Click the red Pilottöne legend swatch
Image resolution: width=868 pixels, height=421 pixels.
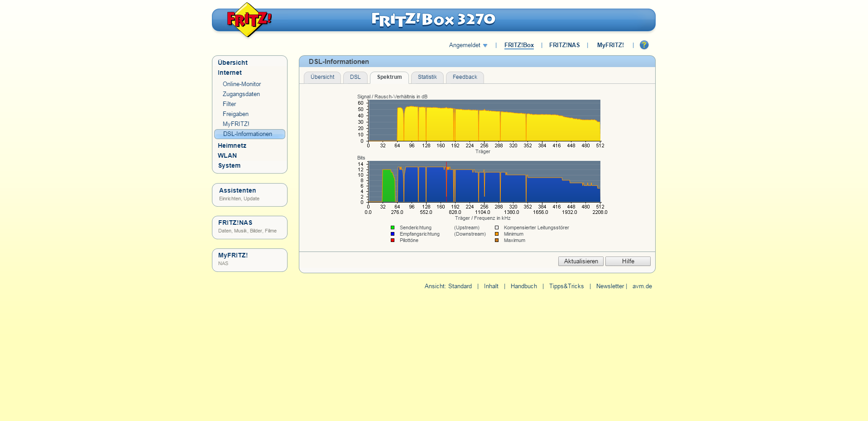(393, 241)
